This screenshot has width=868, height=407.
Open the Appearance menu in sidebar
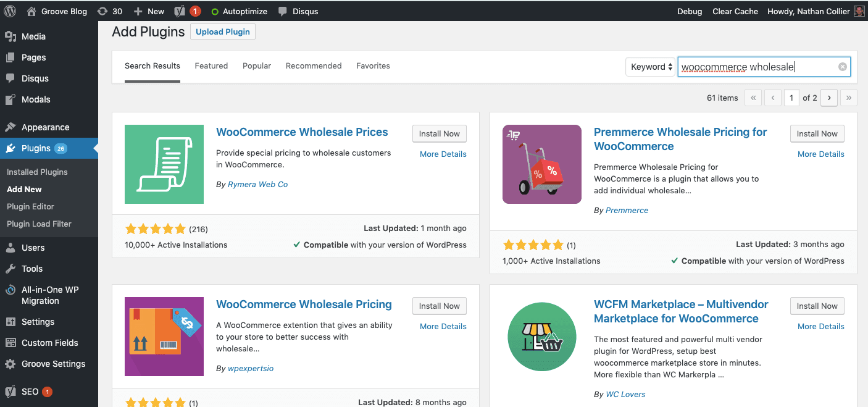tap(45, 127)
